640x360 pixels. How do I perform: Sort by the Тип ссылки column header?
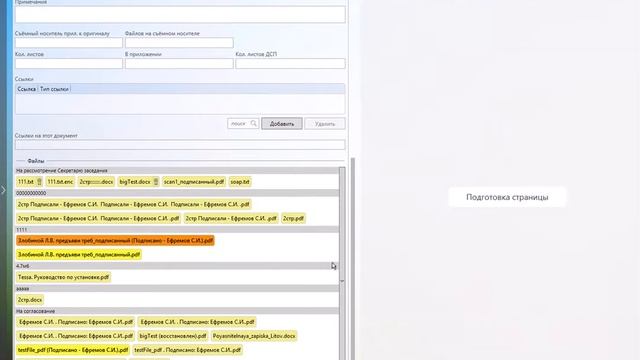54,89
